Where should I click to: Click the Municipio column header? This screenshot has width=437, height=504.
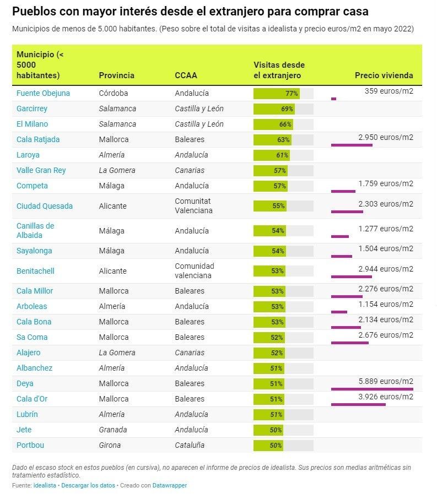[40, 65]
